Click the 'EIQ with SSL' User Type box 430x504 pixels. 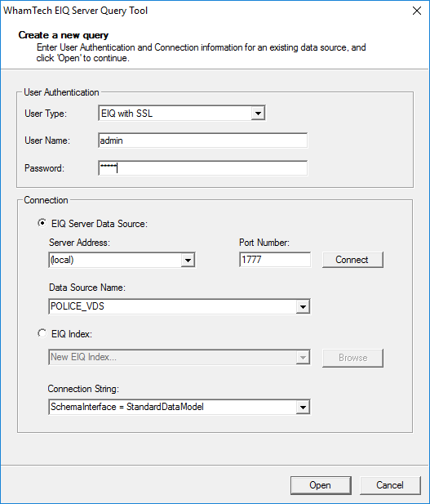coord(182,114)
